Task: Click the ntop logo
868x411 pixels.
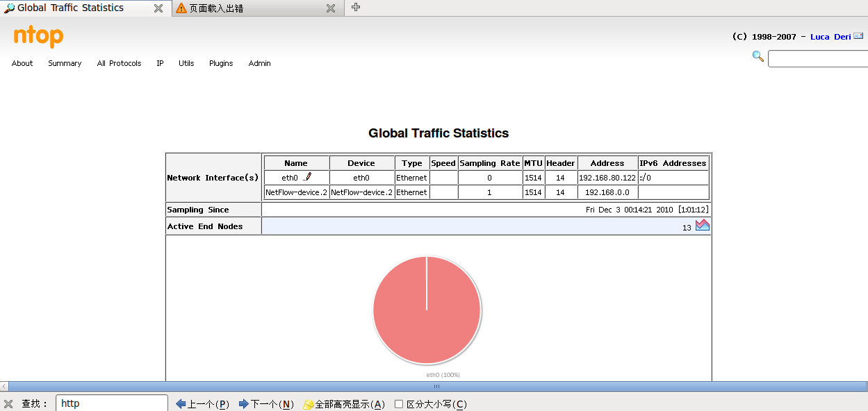Action: tap(38, 36)
